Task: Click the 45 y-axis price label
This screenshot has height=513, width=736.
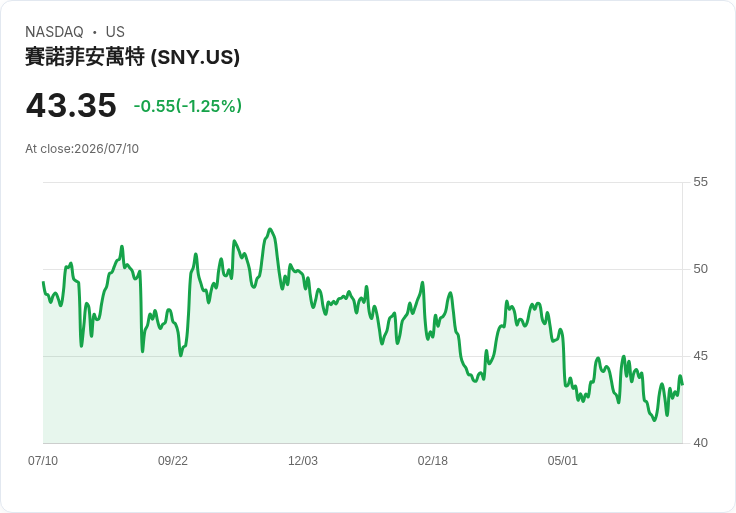Action: (x=700, y=356)
